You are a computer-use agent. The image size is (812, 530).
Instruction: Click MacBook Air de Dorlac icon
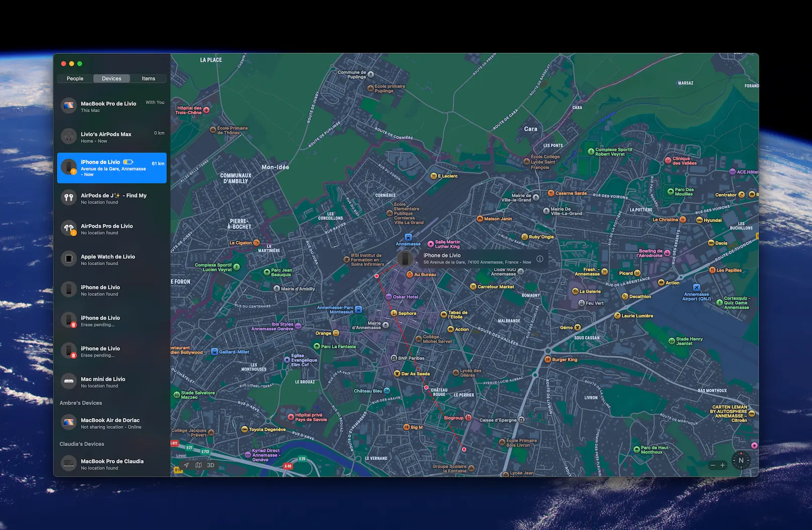(x=68, y=422)
